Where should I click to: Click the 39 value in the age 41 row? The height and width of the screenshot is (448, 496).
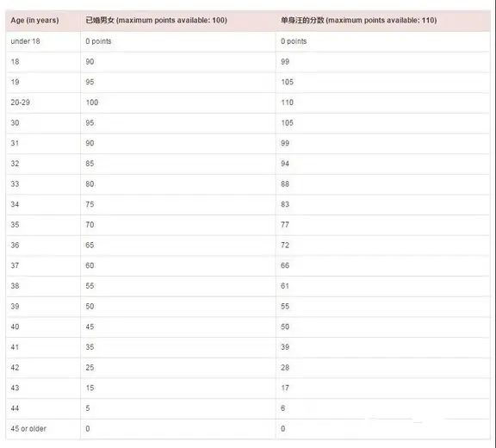point(285,346)
